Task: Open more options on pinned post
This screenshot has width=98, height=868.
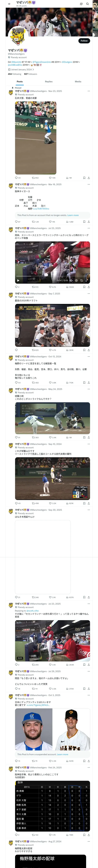Action: pos(89,91)
